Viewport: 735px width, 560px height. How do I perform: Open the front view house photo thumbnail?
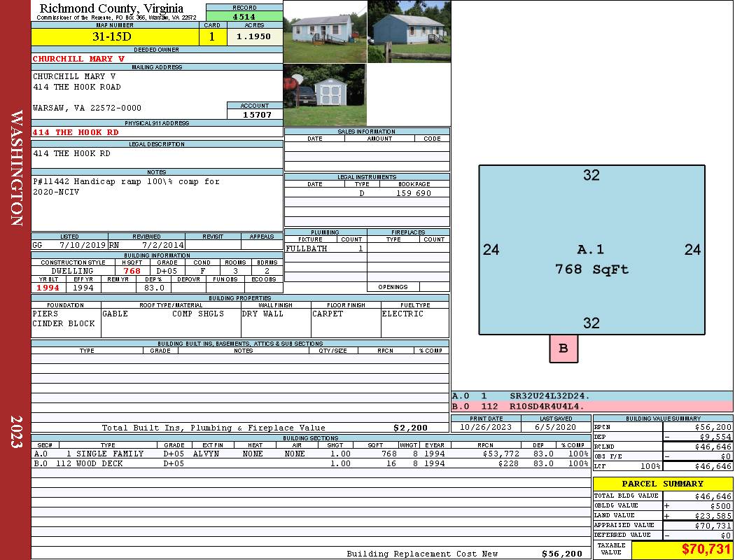(x=325, y=32)
